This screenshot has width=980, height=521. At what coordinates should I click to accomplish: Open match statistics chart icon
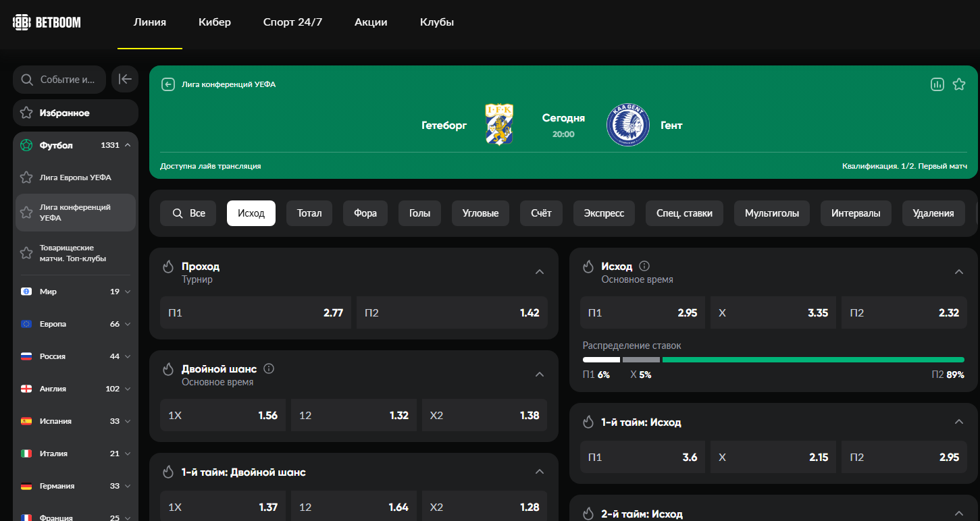pos(937,84)
